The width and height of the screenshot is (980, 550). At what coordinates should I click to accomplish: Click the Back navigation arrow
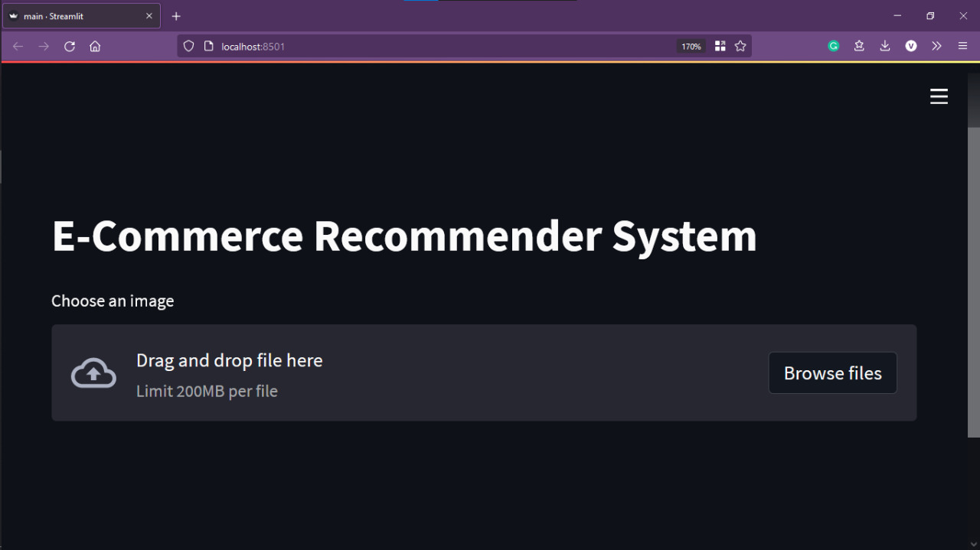[18, 46]
